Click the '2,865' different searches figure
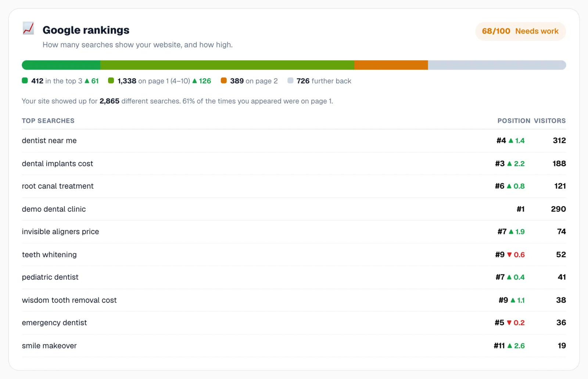The image size is (588, 379). (110, 101)
